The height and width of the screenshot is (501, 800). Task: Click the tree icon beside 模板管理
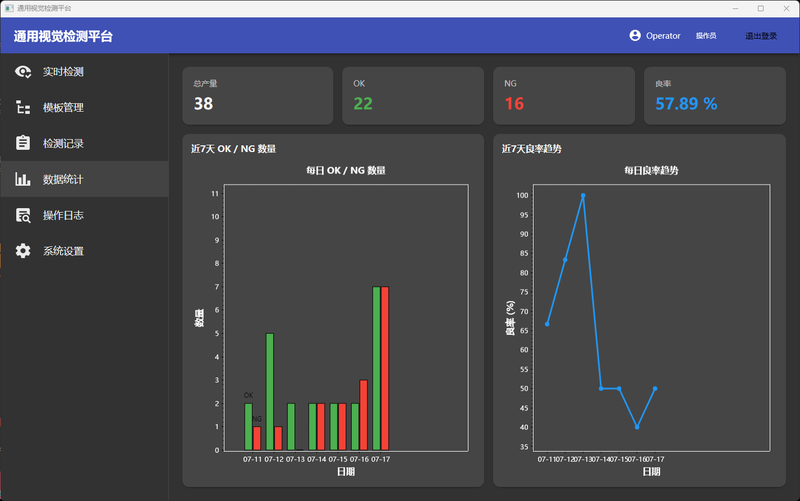click(x=23, y=108)
